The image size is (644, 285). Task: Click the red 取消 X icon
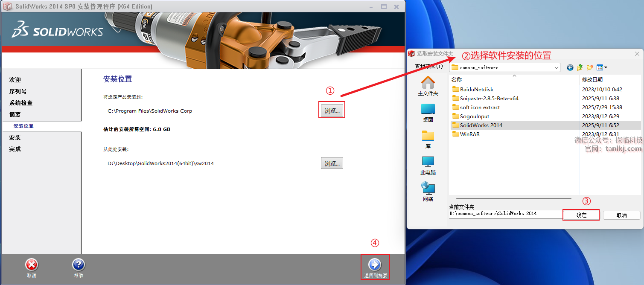click(x=32, y=265)
